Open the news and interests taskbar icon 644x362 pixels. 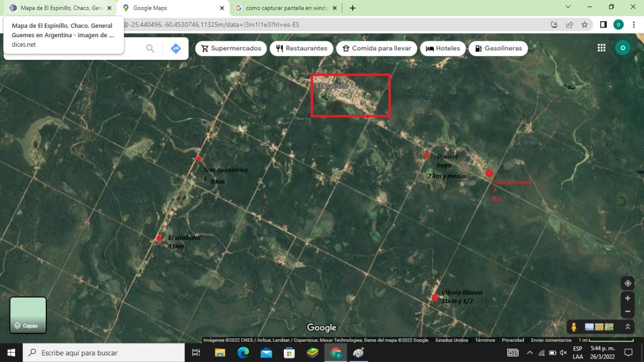point(513,353)
